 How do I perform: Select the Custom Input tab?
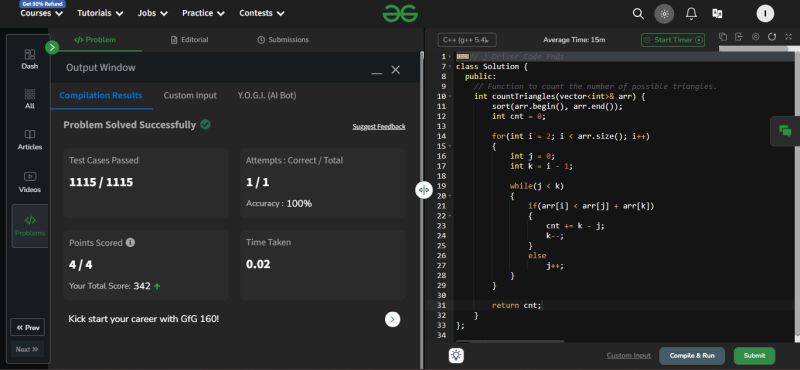190,95
